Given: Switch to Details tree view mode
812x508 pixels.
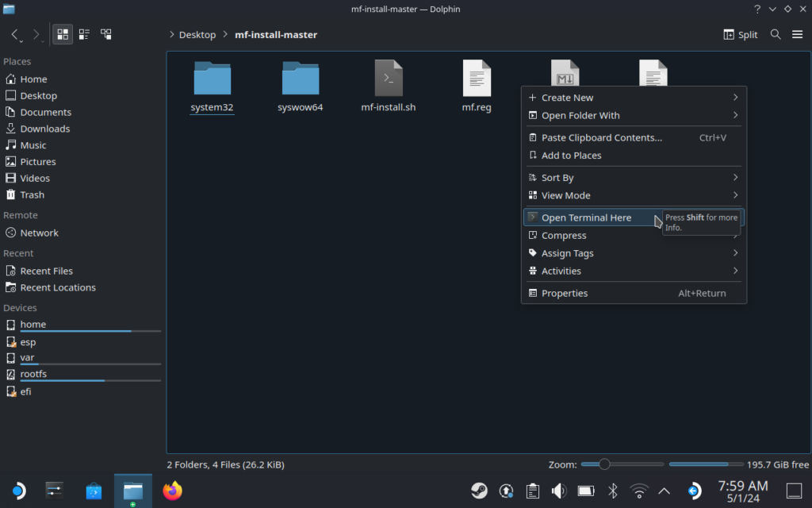Looking at the screenshot, I should 105,34.
